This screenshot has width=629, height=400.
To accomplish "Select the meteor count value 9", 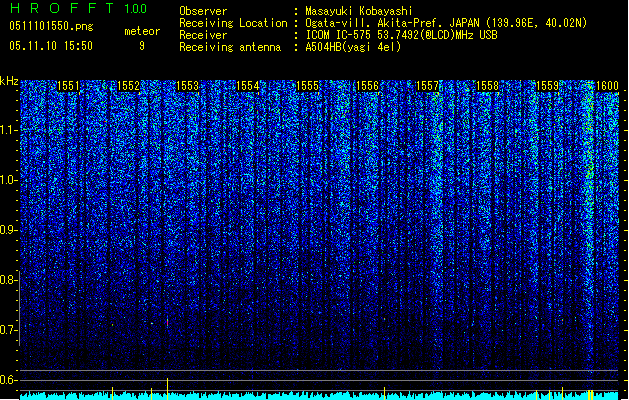I will click(x=142, y=46).
